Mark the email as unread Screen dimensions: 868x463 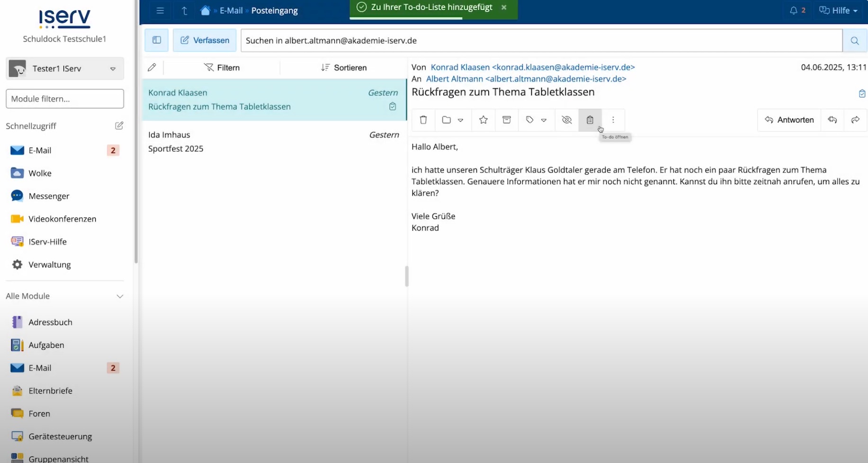(566, 120)
